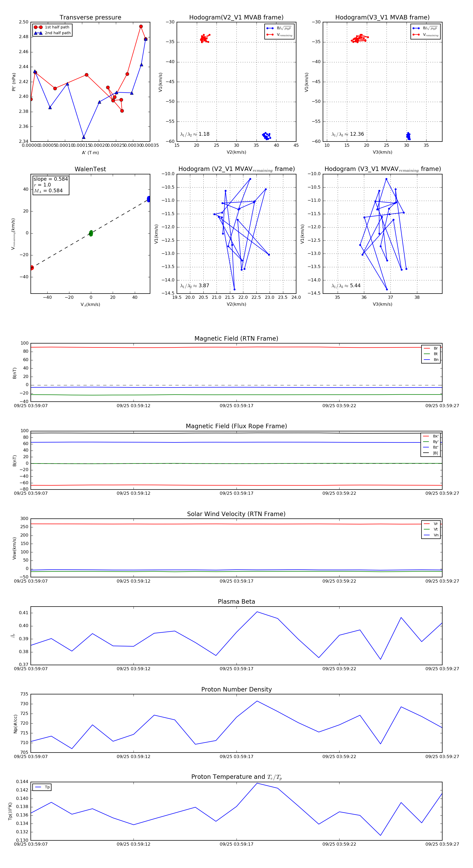The width and height of the screenshot is (473, 868).
Task: Click the "Transverse pressure" plot title
Action: tap(90, 18)
